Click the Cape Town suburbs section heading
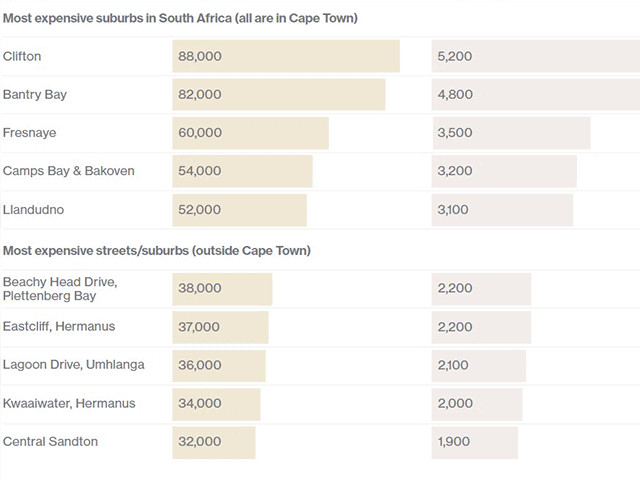This screenshot has width=640, height=480. click(180, 18)
